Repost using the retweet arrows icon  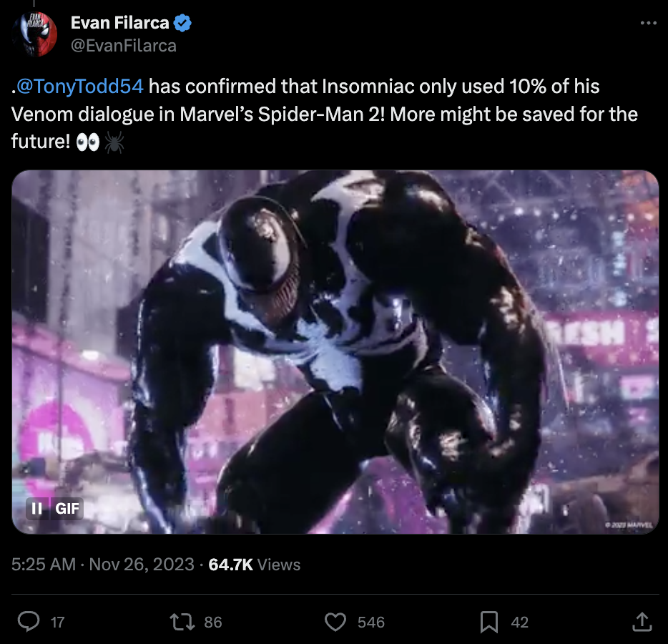(x=182, y=622)
